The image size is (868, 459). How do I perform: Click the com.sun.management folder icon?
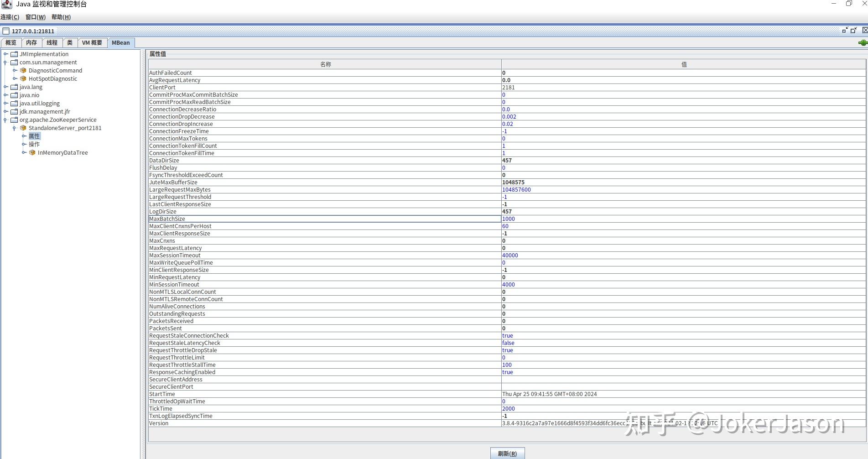click(x=14, y=62)
